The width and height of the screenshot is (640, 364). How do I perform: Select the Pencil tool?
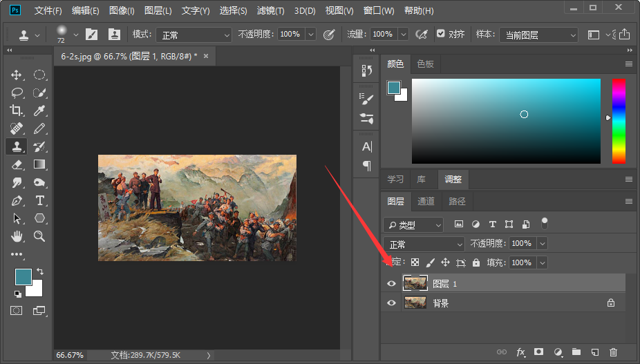[39, 128]
